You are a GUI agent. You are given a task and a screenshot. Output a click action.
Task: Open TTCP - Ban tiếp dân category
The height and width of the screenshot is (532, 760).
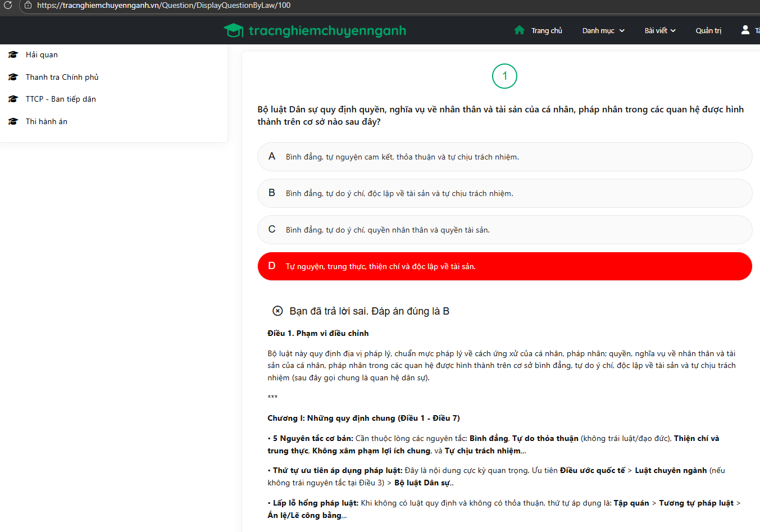tap(61, 99)
